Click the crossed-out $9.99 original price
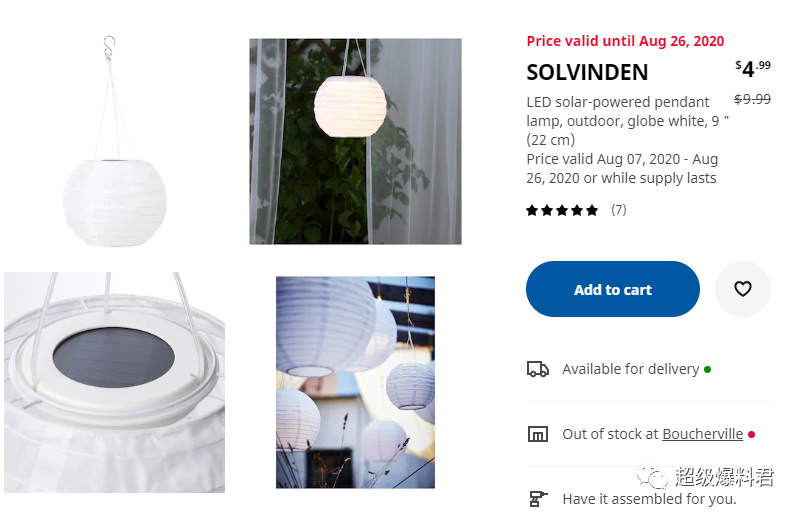800x512 pixels. 752,99
